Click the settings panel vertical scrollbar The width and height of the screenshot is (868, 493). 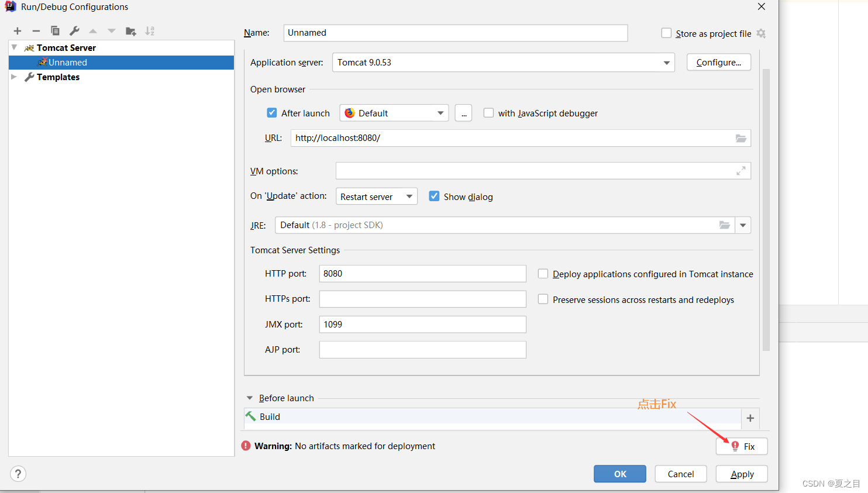click(766, 209)
